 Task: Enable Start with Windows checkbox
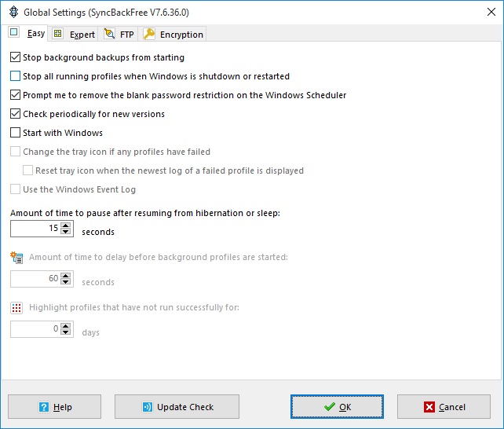(x=15, y=133)
